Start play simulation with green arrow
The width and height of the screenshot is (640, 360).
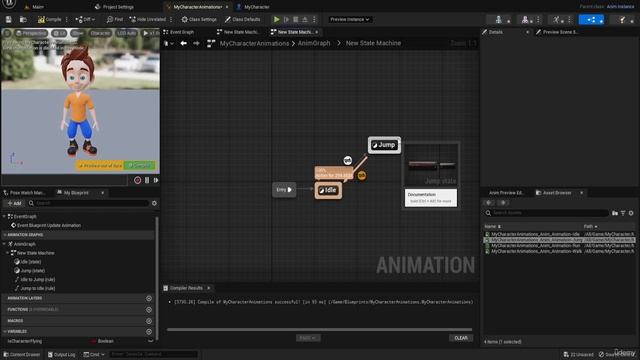pyautogui.click(x=276, y=19)
